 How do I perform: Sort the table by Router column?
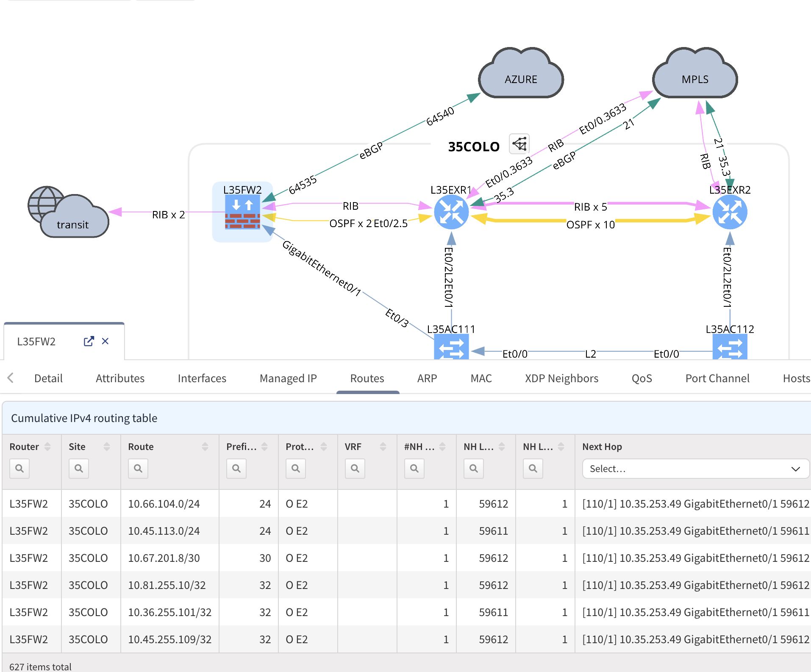(47, 447)
